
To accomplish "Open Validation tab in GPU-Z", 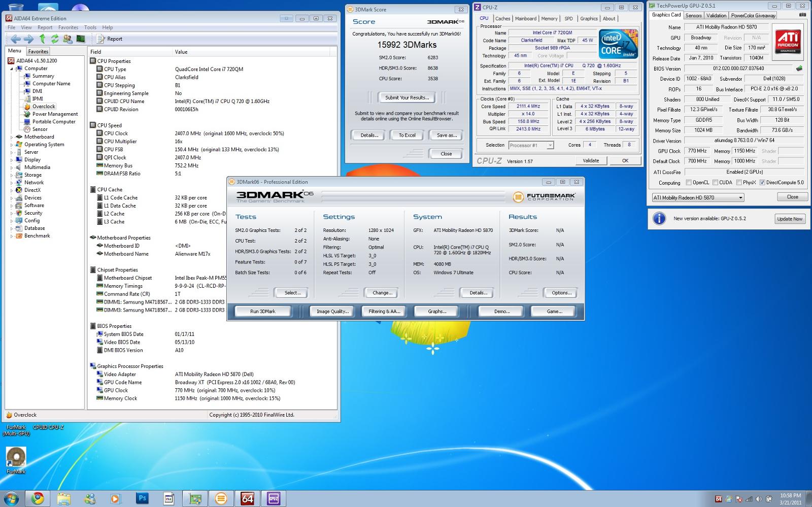I will (716, 16).
